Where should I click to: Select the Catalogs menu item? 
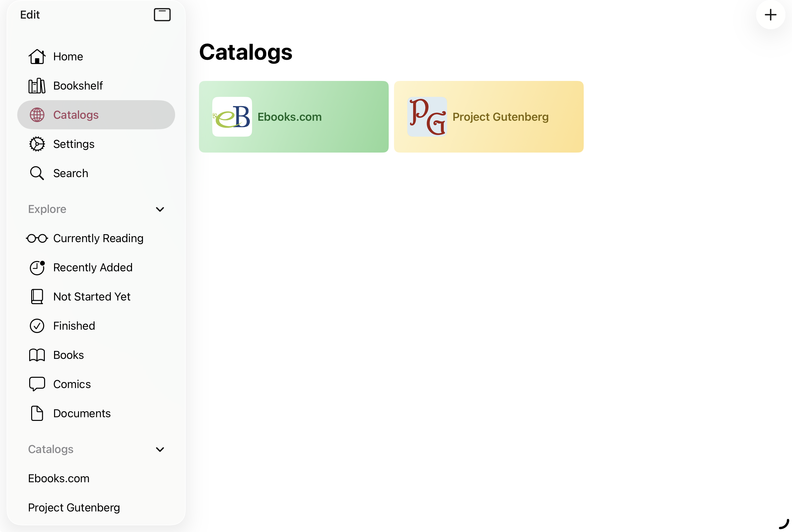pyautogui.click(x=96, y=115)
